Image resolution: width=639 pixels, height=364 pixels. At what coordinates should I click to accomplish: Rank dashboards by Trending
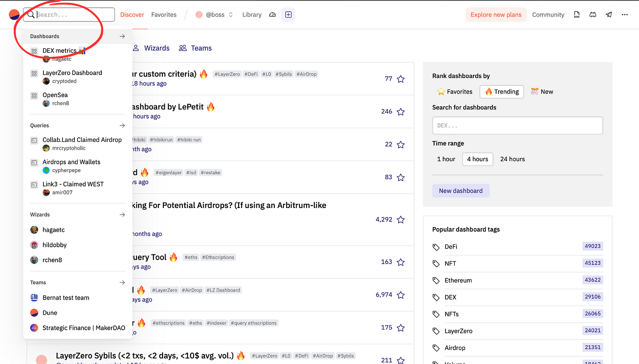tap(502, 92)
